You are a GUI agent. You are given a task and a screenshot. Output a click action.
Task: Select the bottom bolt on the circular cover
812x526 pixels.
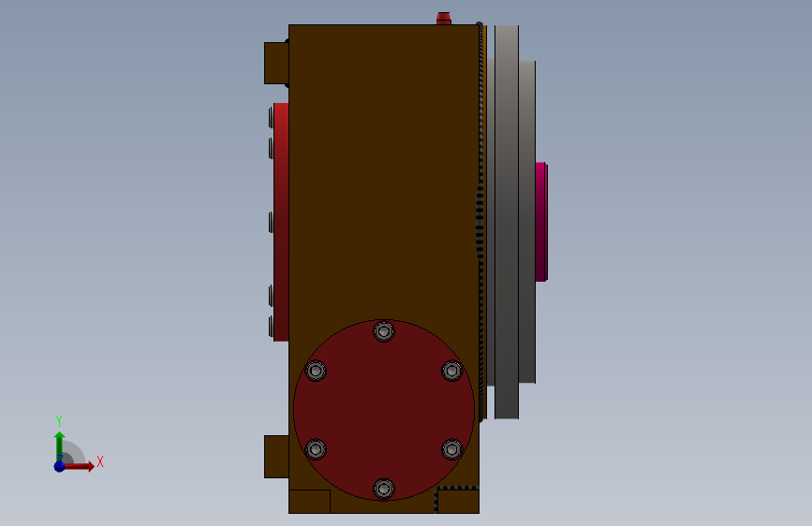coord(384,489)
